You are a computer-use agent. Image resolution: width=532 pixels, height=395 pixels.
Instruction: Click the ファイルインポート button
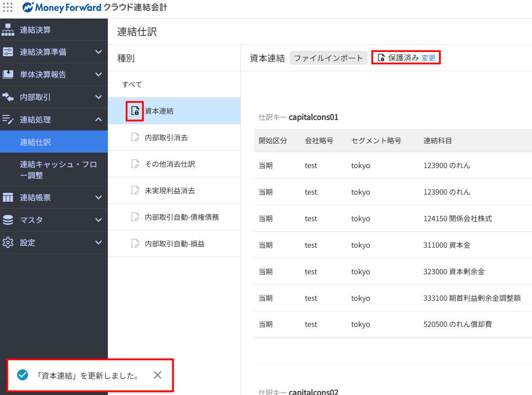(x=328, y=58)
